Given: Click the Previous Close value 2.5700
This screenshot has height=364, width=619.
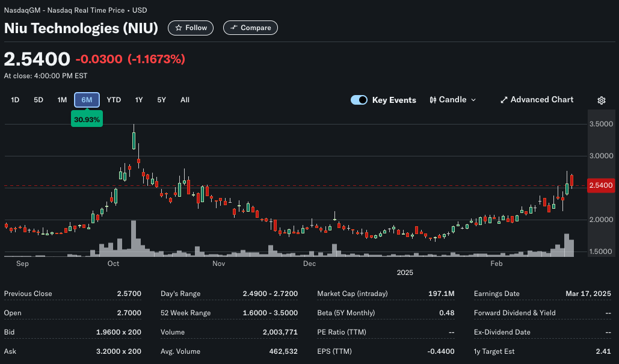Looking at the screenshot, I should click(129, 294).
